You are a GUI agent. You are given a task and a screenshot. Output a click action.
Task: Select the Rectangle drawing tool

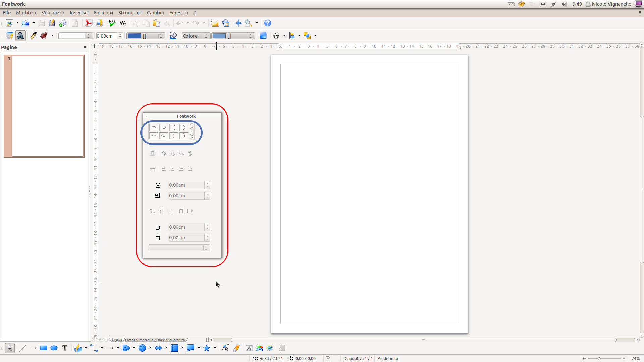coord(44,348)
